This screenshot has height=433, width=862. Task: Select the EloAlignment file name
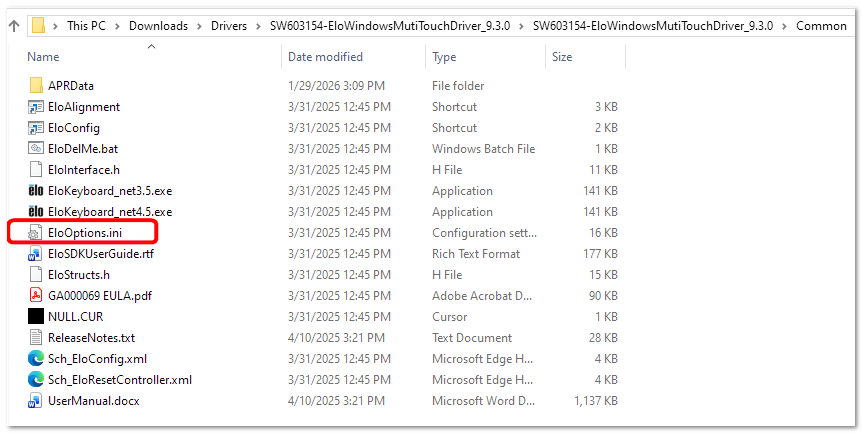(x=84, y=107)
